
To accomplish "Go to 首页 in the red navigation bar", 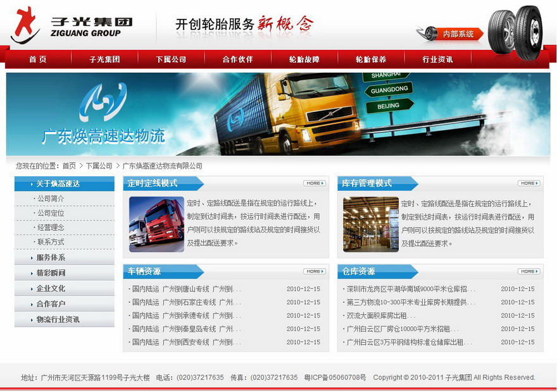I will point(38,59).
